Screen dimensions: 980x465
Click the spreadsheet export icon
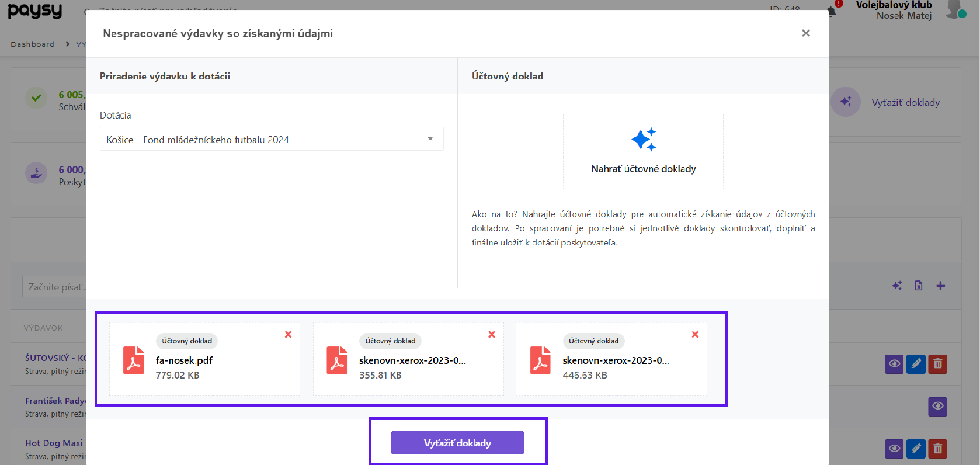pyautogui.click(x=919, y=286)
